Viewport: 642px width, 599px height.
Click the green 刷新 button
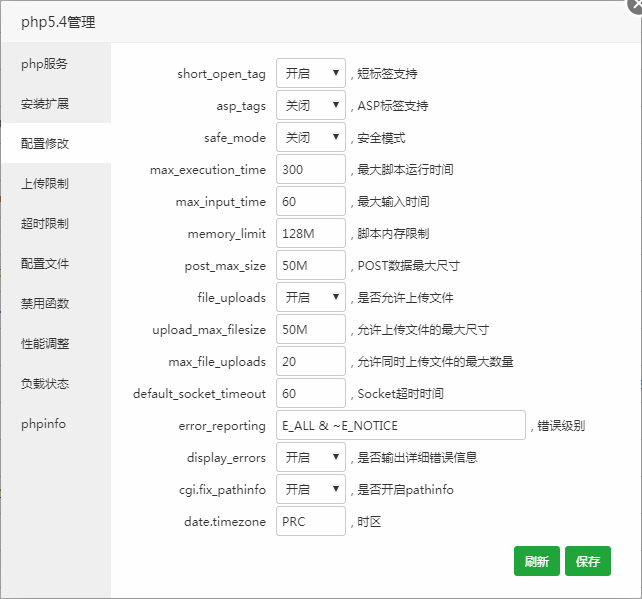point(536,561)
